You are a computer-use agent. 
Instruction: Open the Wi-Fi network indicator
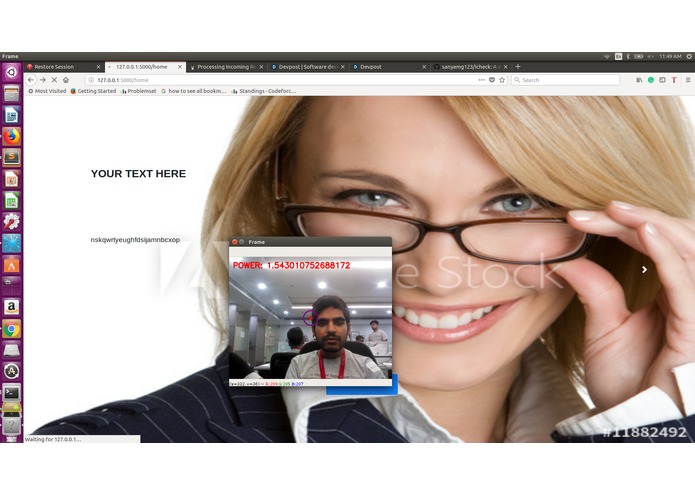[607, 56]
